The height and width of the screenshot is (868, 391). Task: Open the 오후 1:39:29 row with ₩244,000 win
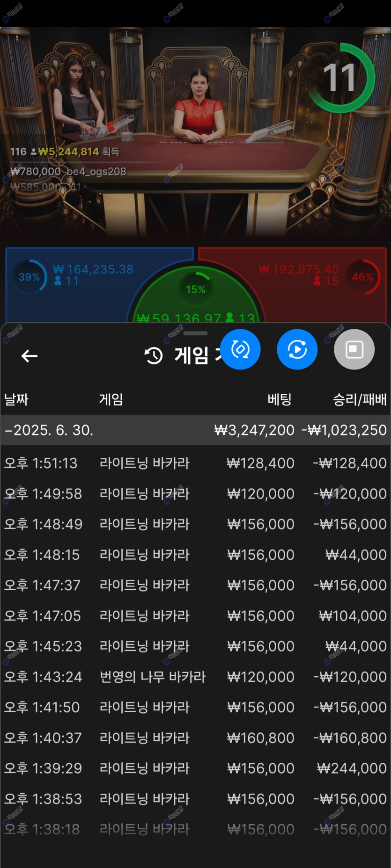(x=195, y=768)
